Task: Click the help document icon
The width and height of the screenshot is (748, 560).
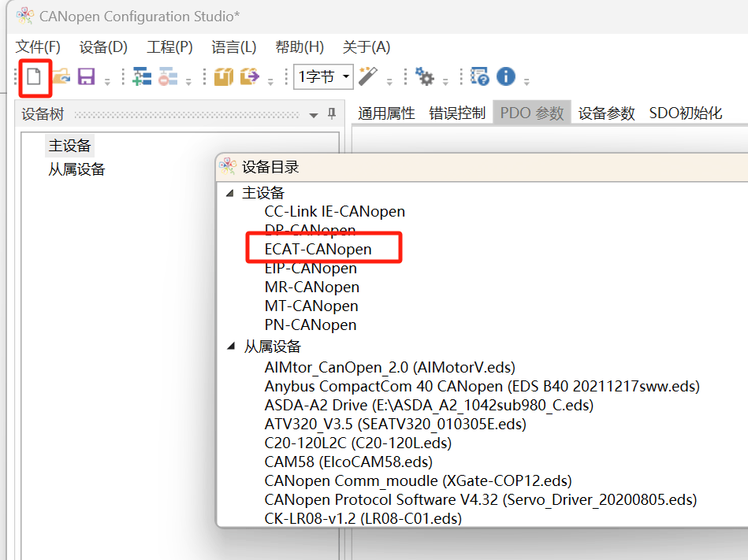Action: 479,76
